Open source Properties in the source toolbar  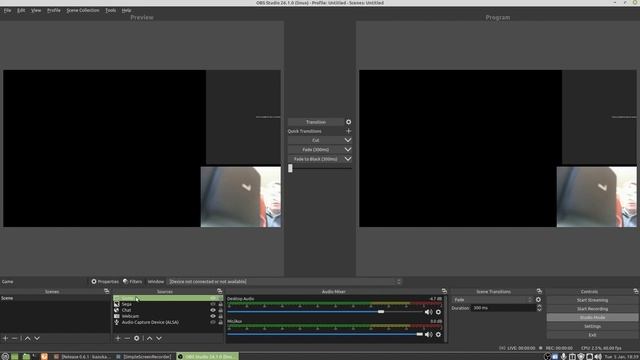(x=105, y=282)
